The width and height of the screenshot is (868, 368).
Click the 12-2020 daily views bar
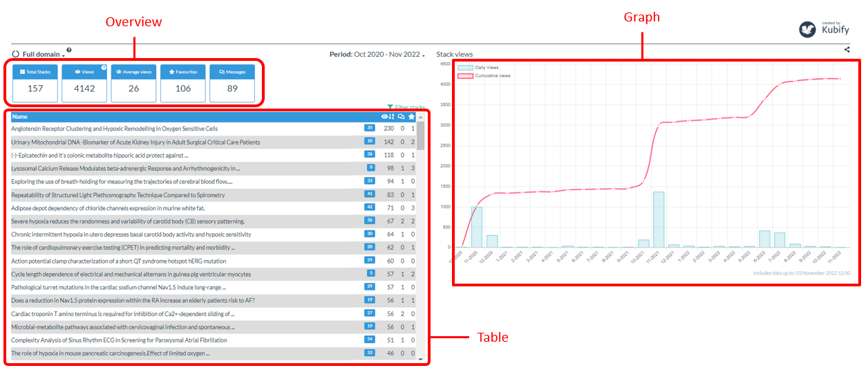[x=492, y=241]
